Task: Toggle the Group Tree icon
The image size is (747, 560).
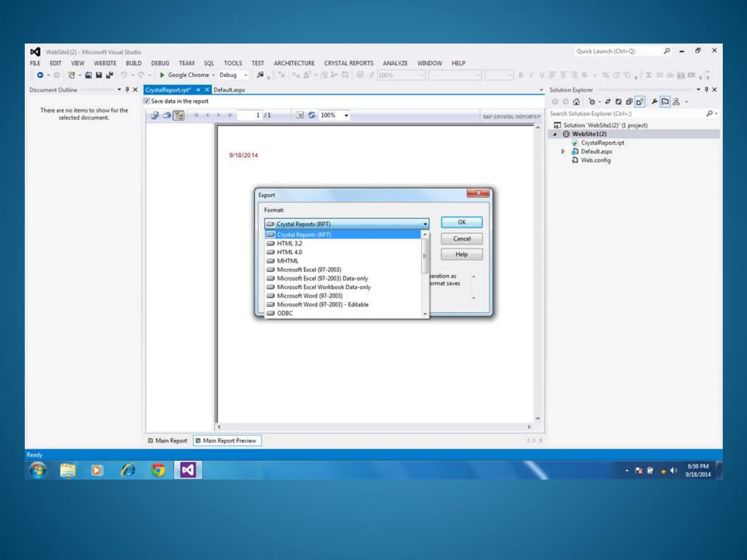Action: tap(178, 115)
